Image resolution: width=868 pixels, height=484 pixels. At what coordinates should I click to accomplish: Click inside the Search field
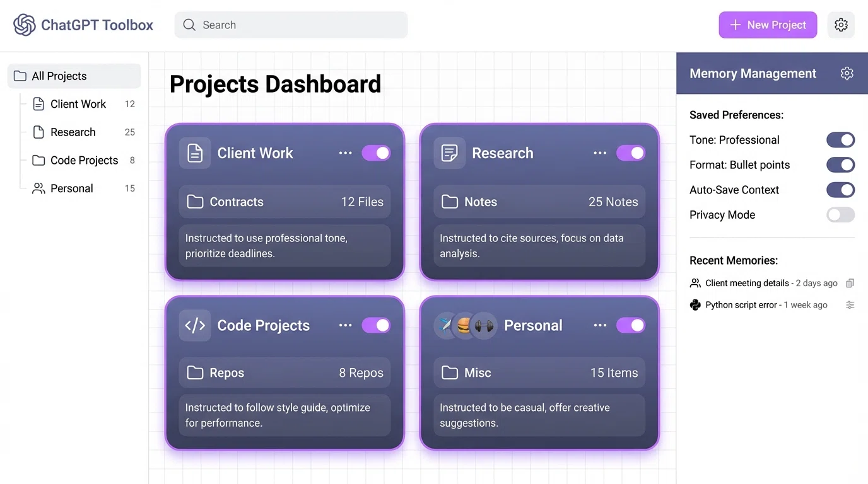tap(290, 25)
